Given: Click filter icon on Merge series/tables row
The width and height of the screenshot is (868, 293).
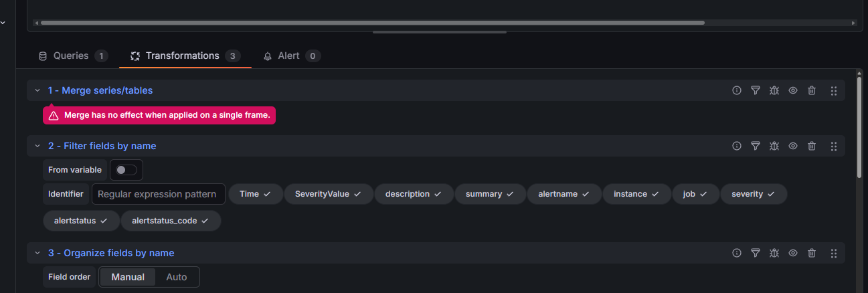Looking at the screenshot, I should coord(756,90).
